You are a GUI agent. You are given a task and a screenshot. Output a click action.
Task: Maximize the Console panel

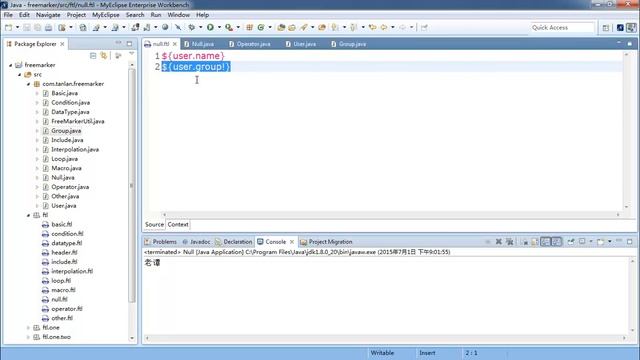pyautogui.click(x=629, y=242)
